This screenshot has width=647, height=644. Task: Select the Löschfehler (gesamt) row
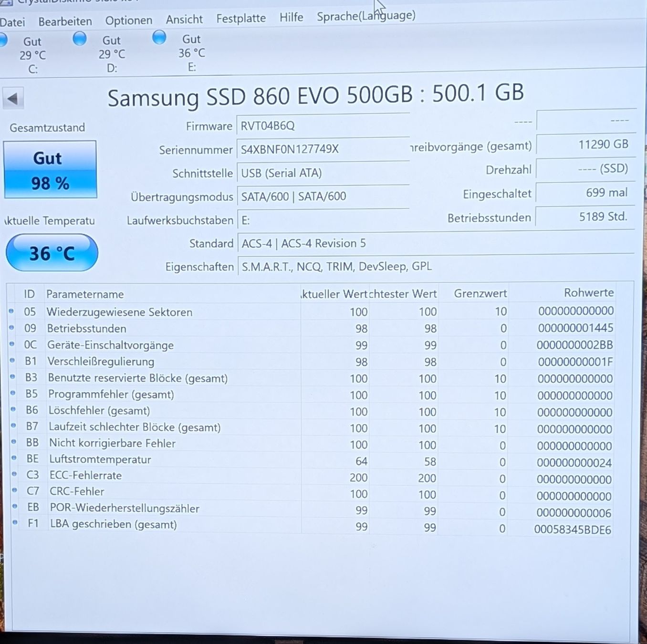coord(311,411)
